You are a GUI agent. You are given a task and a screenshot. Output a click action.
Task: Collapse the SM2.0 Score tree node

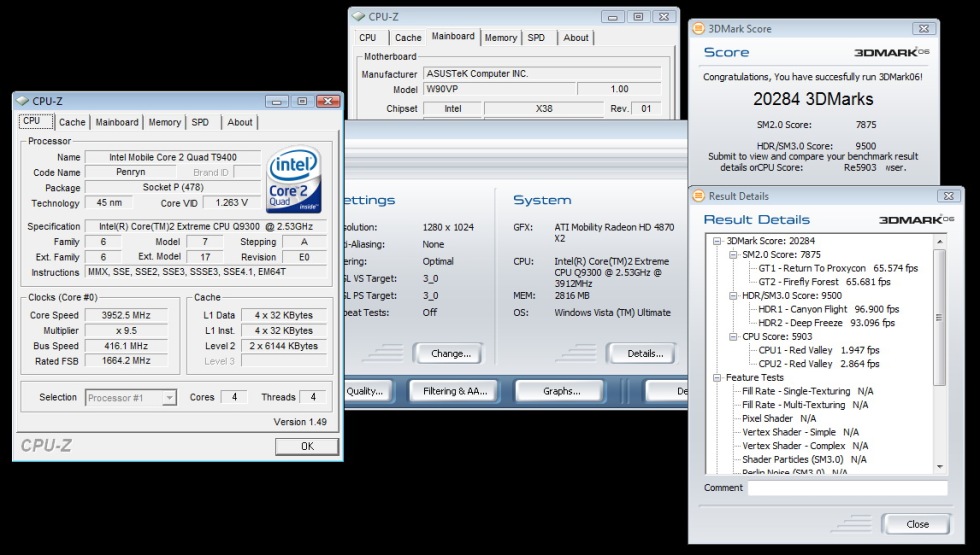tap(733, 255)
